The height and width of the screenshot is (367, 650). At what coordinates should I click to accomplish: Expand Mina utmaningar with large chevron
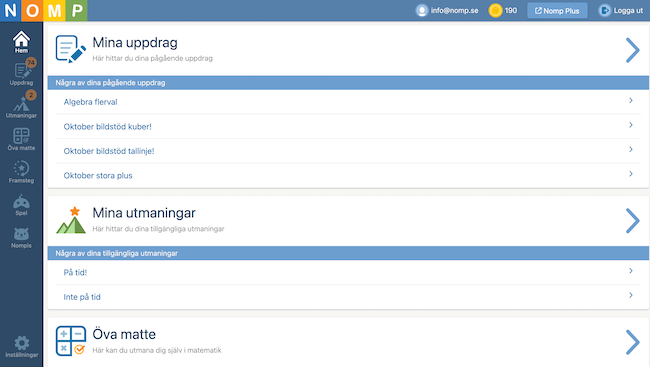(633, 221)
